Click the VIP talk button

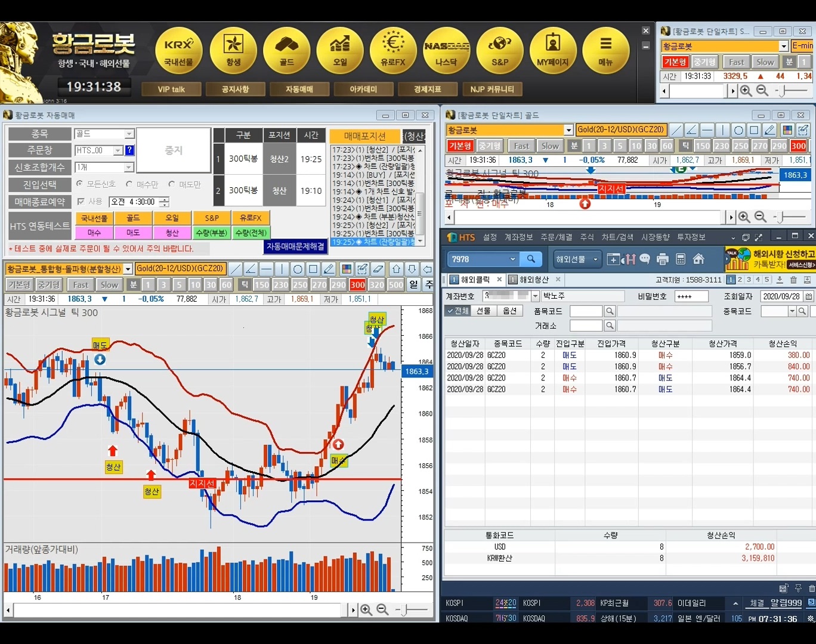coord(171,89)
